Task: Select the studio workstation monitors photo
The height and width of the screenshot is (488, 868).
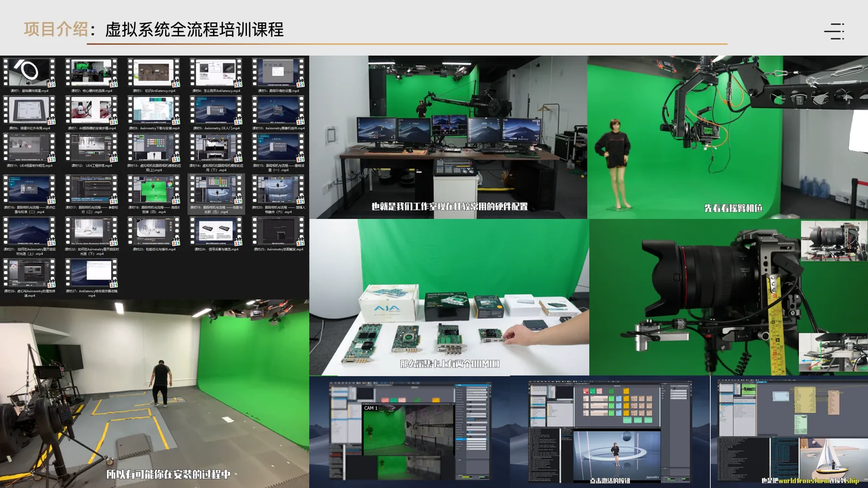Action: (448, 137)
